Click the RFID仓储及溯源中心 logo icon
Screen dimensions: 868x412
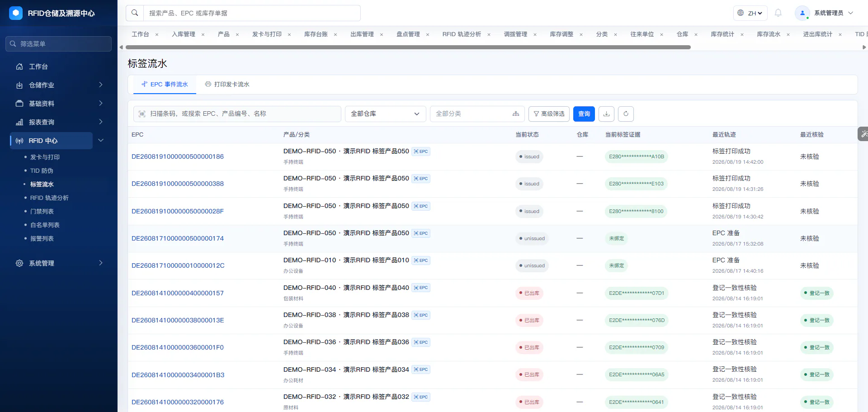click(x=16, y=13)
